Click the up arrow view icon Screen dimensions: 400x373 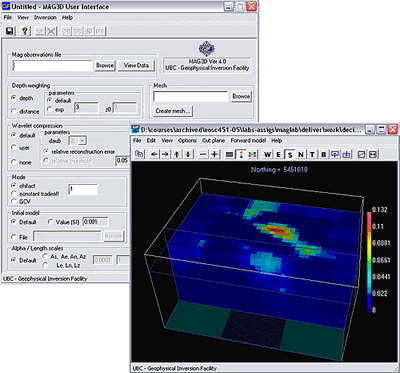click(177, 155)
